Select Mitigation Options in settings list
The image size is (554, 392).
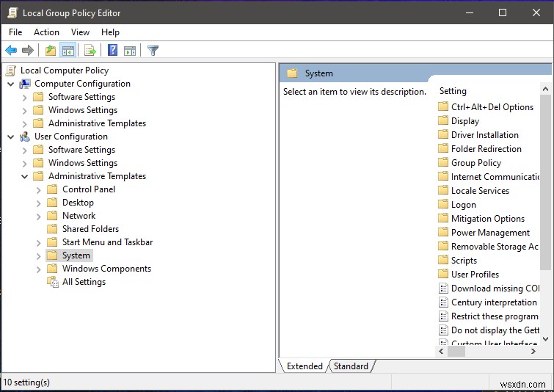point(488,219)
